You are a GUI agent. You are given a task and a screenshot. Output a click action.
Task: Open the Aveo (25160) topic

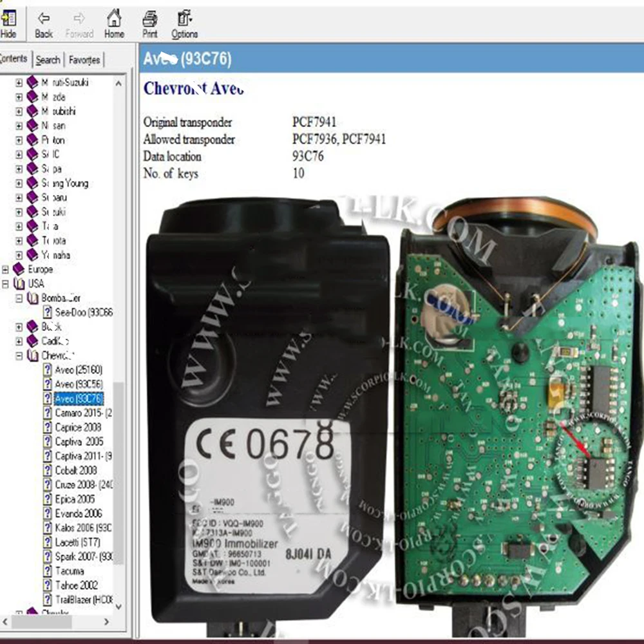pos(79,370)
